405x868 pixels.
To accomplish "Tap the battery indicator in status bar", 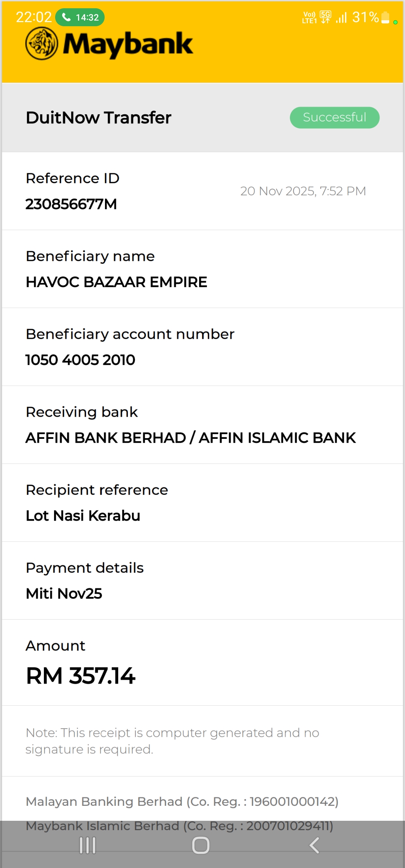I will [385, 17].
